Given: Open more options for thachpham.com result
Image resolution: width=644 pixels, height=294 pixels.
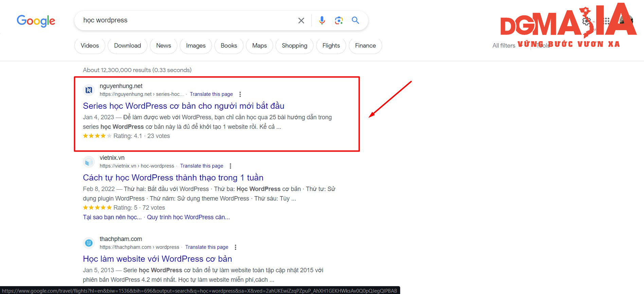Looking at the screenshot, I should [235, 247].
